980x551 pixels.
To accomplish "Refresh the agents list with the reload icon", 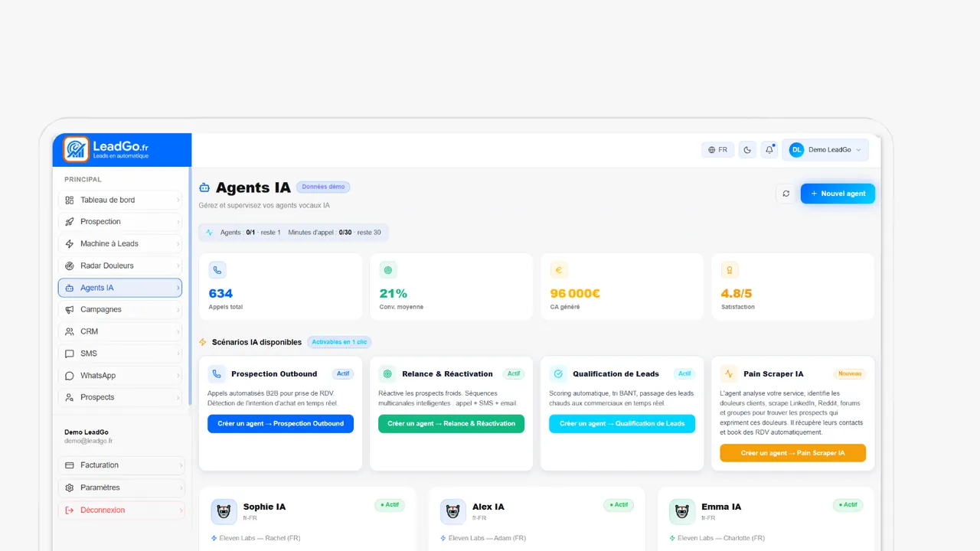I will [786, 194].
